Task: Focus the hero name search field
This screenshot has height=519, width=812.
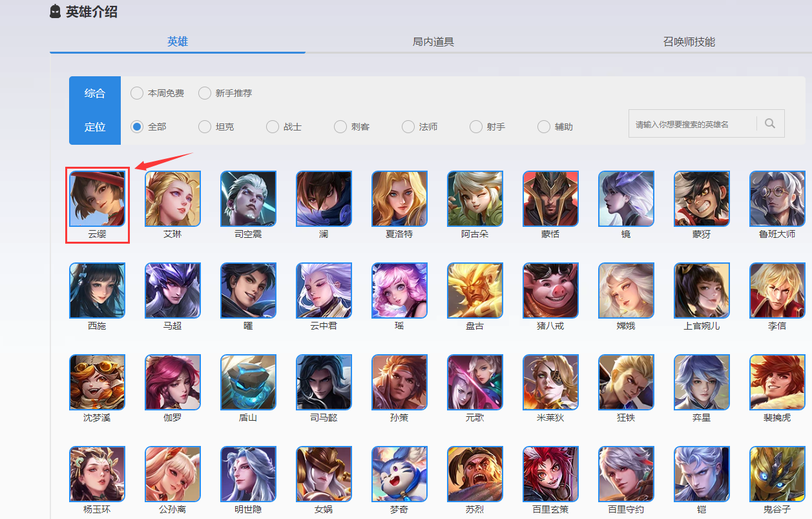Action: coord(692,123)
